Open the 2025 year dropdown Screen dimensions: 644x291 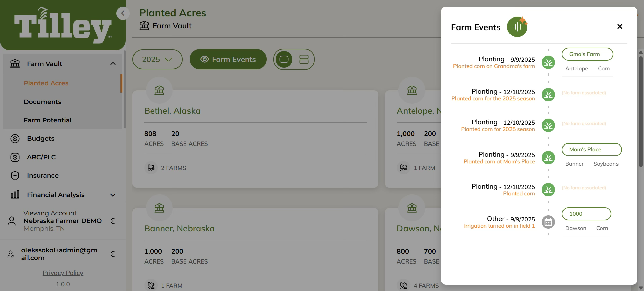pyautogui.click(x=158, y=59)
